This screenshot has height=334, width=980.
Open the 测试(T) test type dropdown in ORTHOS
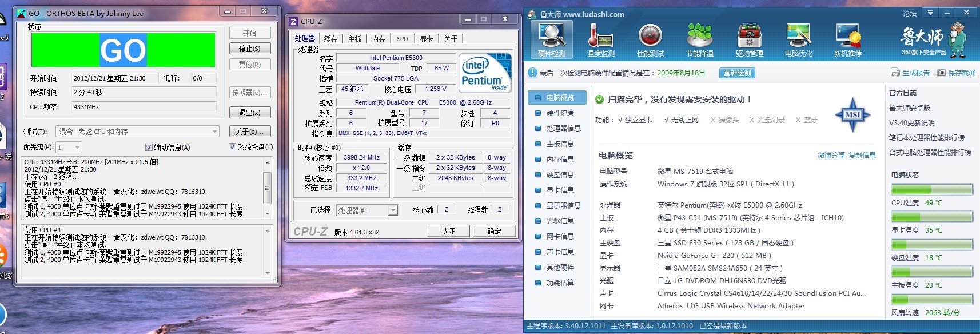137,132
